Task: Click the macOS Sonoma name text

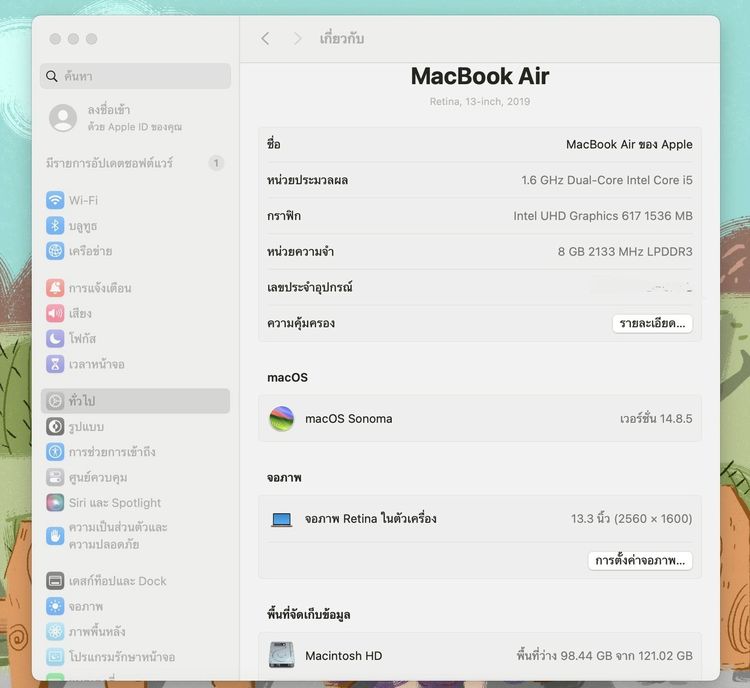Action: (349, 419)
